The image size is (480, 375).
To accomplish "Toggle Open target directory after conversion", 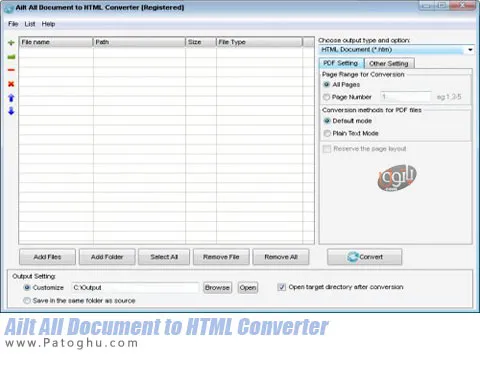I will click(282, 287).
